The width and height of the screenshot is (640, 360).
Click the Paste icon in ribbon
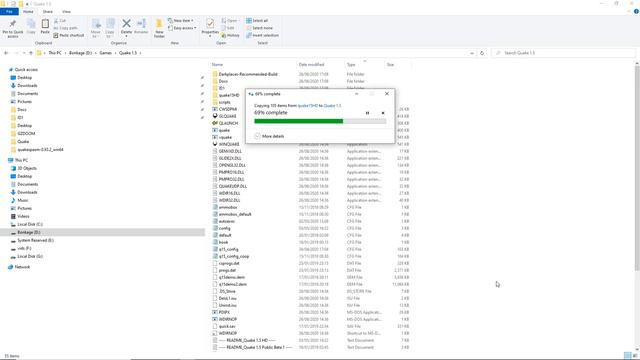45,24
